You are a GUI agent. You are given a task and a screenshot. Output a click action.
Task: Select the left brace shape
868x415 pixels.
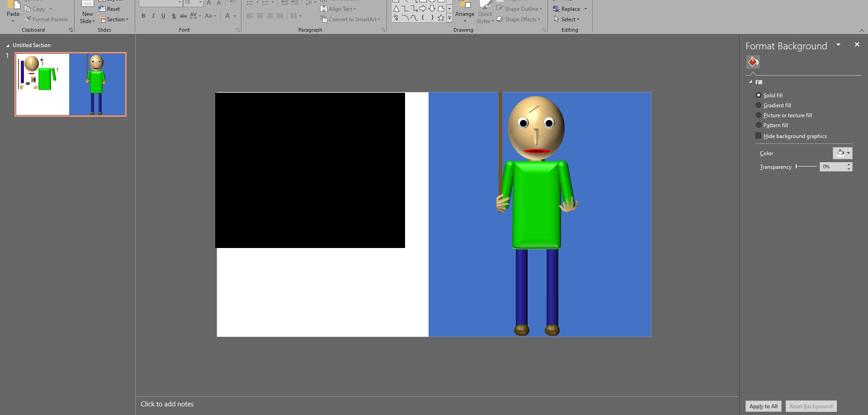click(423, 18)
